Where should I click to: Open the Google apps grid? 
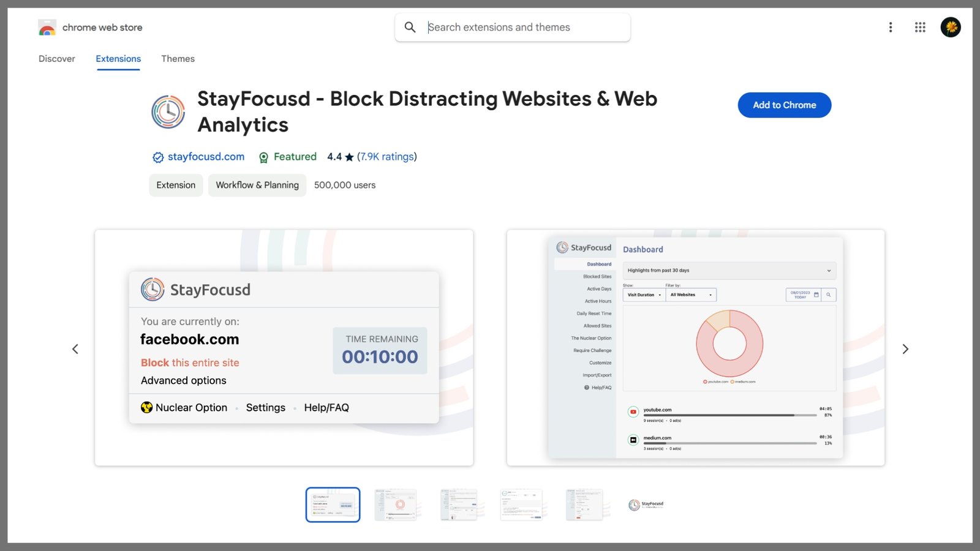tap(920, 28)
